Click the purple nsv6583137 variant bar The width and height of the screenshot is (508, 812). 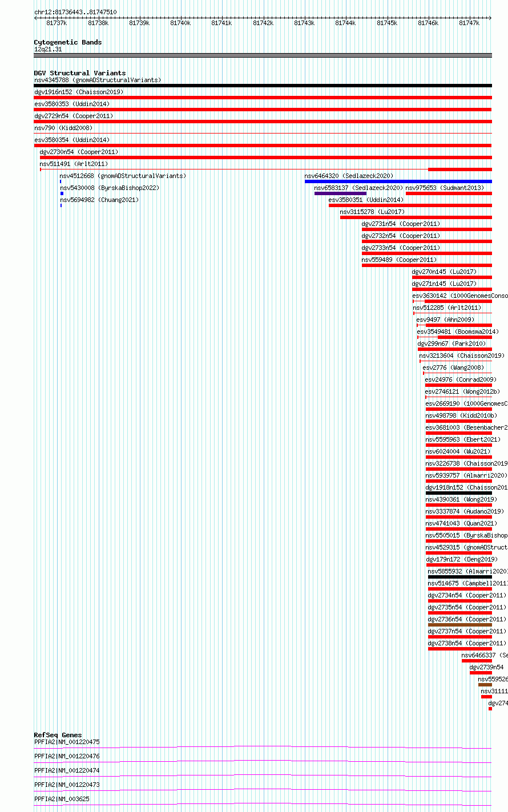[340, 193]
